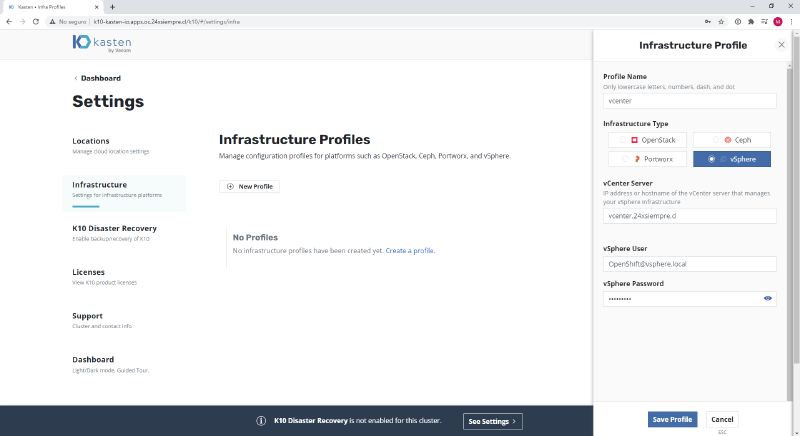Image resolution: width=800 pixels, height=436 pixels.
Task: Bookmark this page with the star
Action: (x=721, y=21)
